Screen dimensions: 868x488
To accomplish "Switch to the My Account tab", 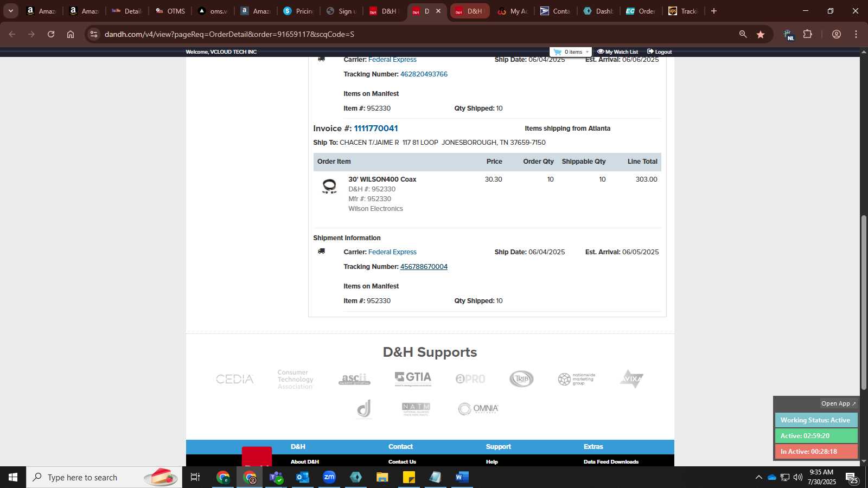I will click(x=513, y=11).
